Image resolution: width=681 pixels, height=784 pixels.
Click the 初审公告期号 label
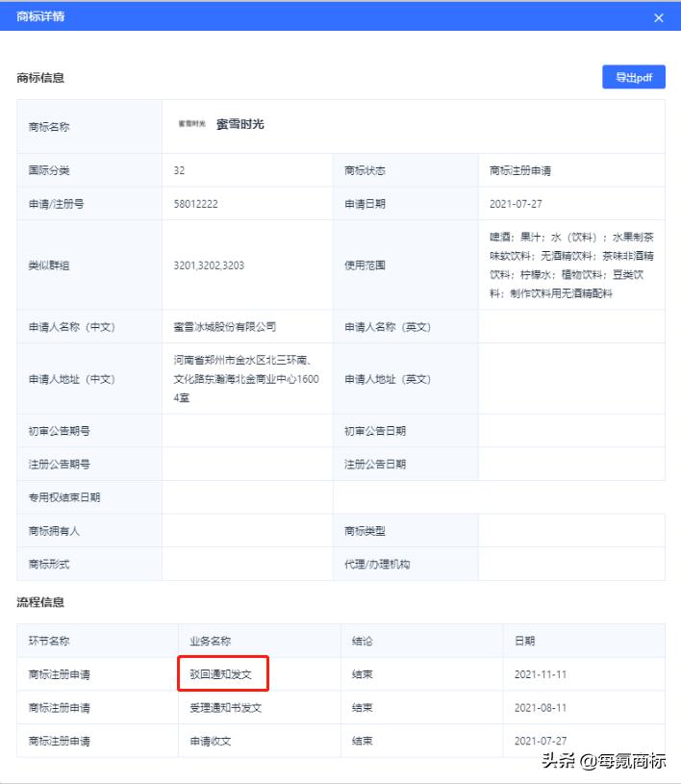tap(59, 431)
